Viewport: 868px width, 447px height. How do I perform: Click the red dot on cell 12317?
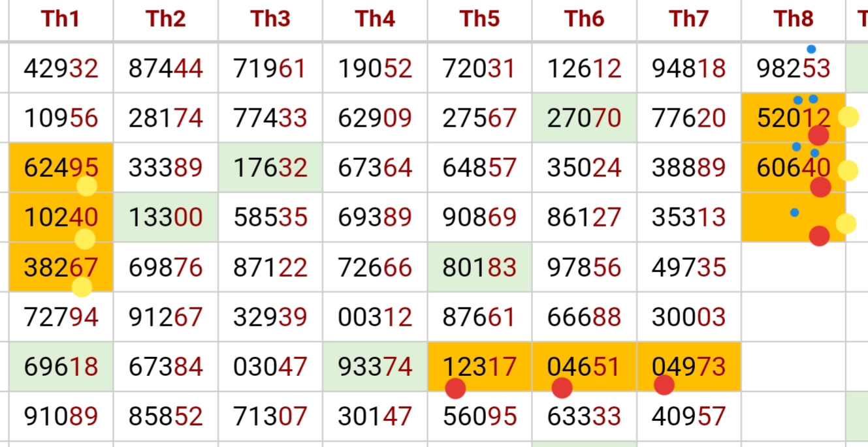(455, 388)
